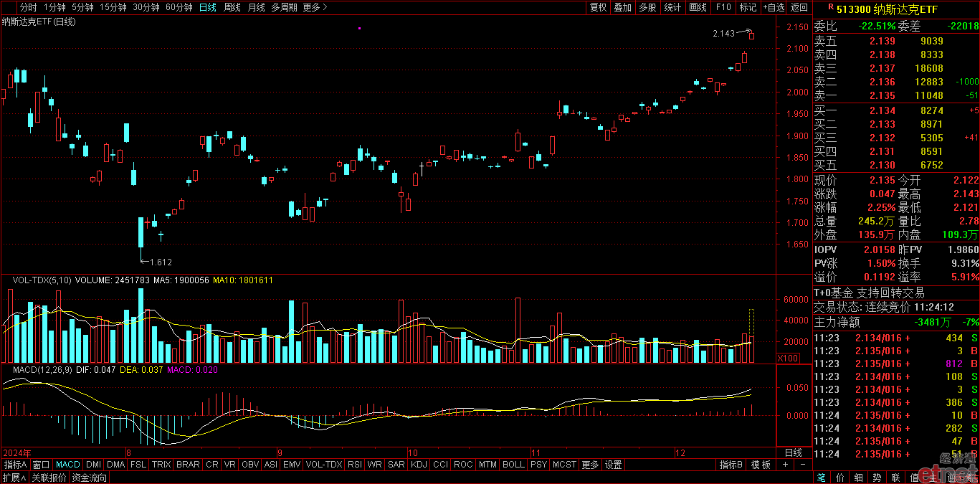Image resolution: width=980 pixels, height=484 pixels.
Task: Open the 更多 indicators list in bottom bar
Action: point(590,465)
